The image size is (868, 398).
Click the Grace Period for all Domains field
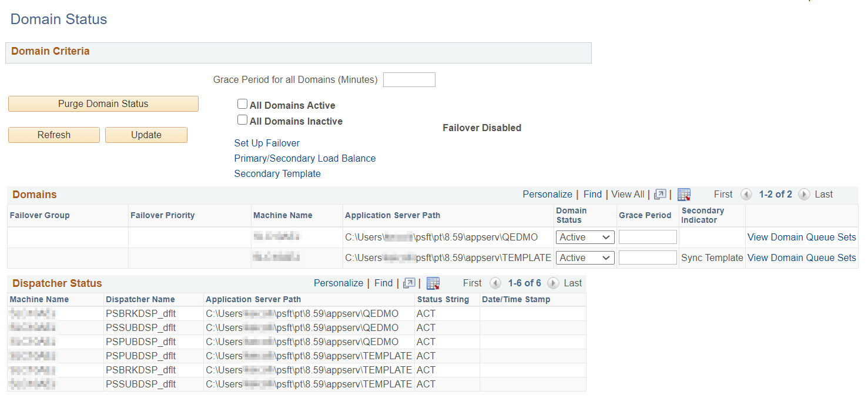click(409, 79)
